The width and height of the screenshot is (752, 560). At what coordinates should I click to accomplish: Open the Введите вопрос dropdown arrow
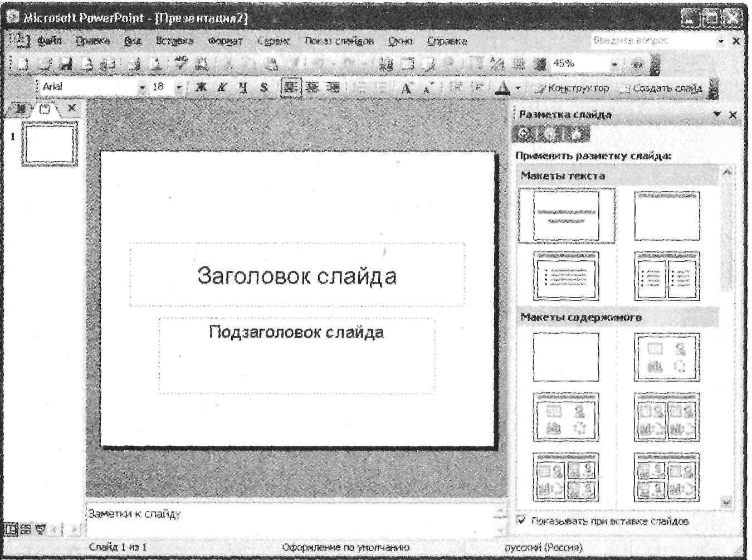pos(721,41)
